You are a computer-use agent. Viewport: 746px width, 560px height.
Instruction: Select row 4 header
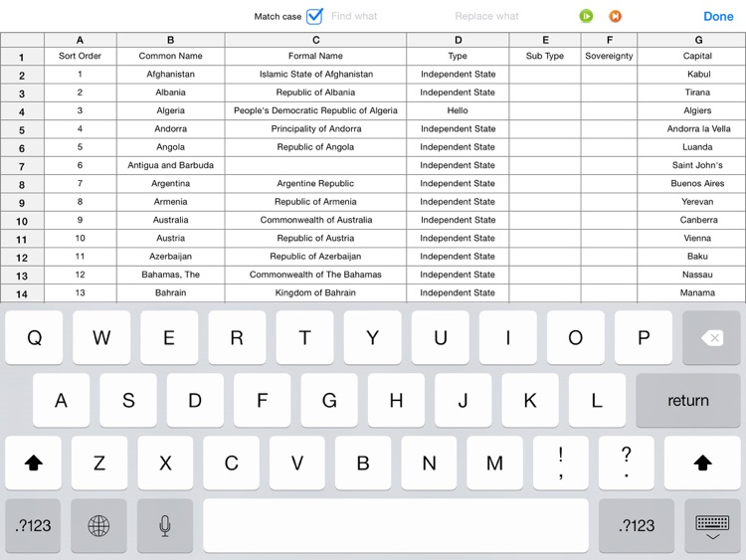22,111
